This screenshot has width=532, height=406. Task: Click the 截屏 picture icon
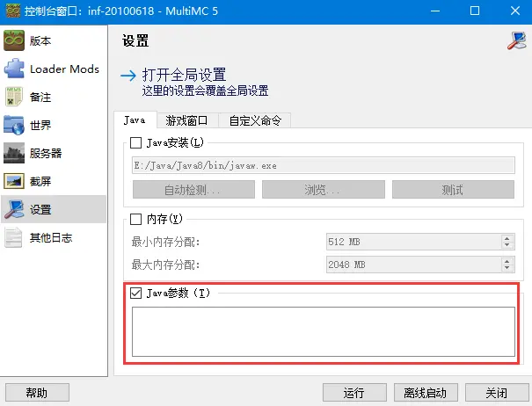(14, 181)
